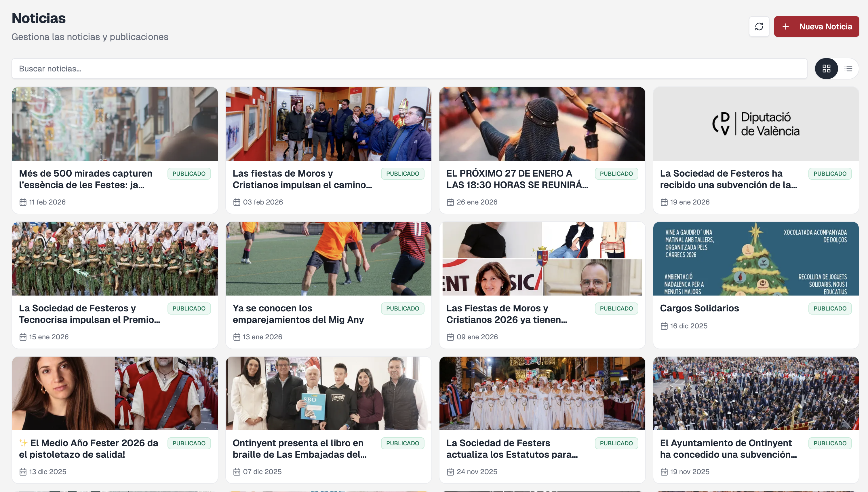Click calendar icon beside 13 dic 2025
The height and width of the screenshot is (492, 868).
[x=23, y=472]
